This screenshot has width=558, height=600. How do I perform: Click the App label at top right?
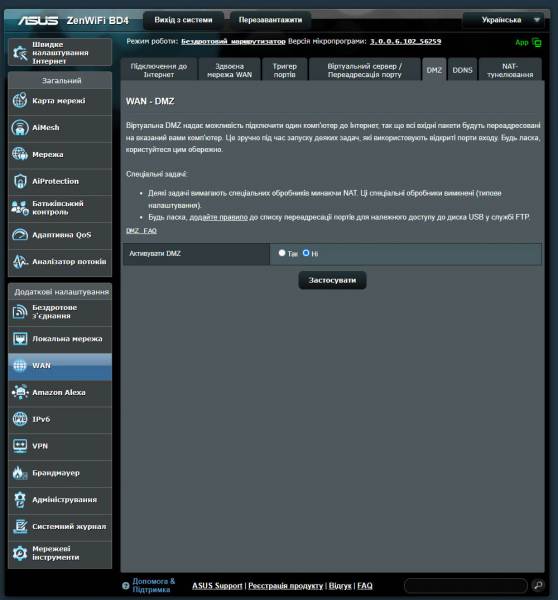coord(522,42)
